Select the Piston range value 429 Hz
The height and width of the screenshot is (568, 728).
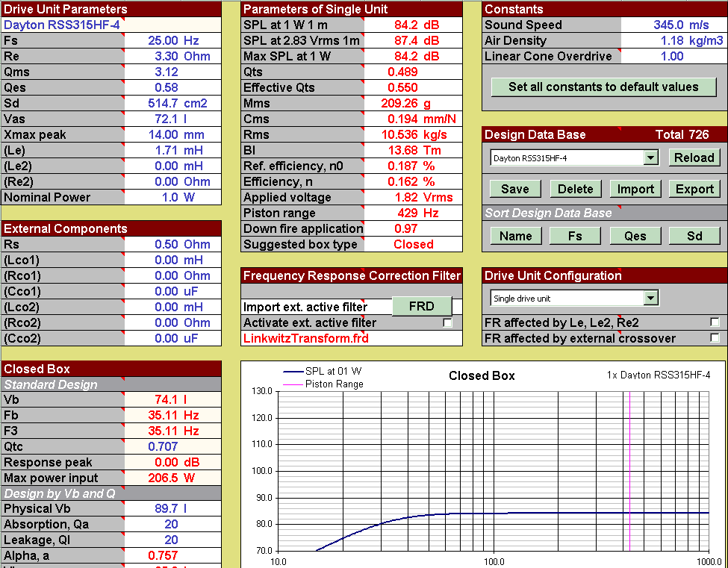coord(413,213)
